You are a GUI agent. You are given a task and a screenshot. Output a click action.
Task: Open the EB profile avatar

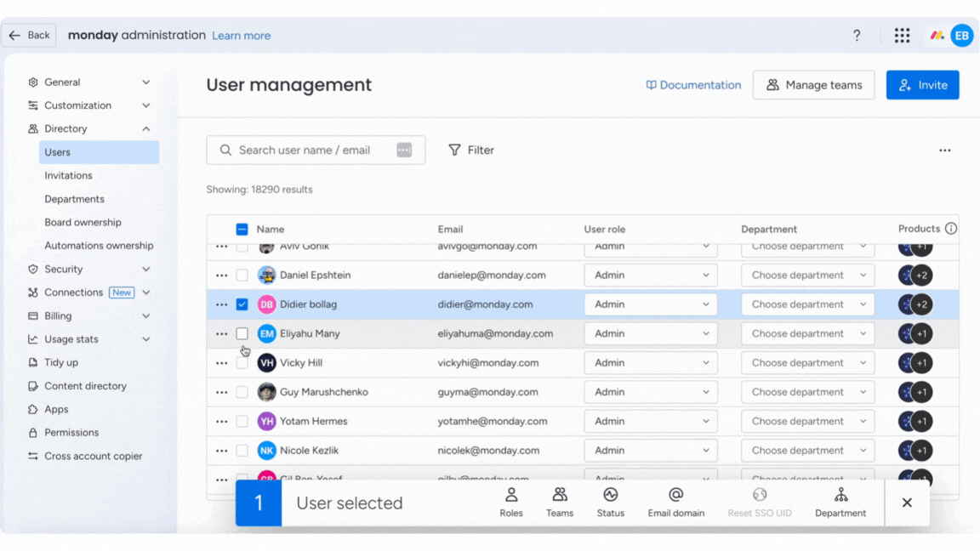coord(962,36)
